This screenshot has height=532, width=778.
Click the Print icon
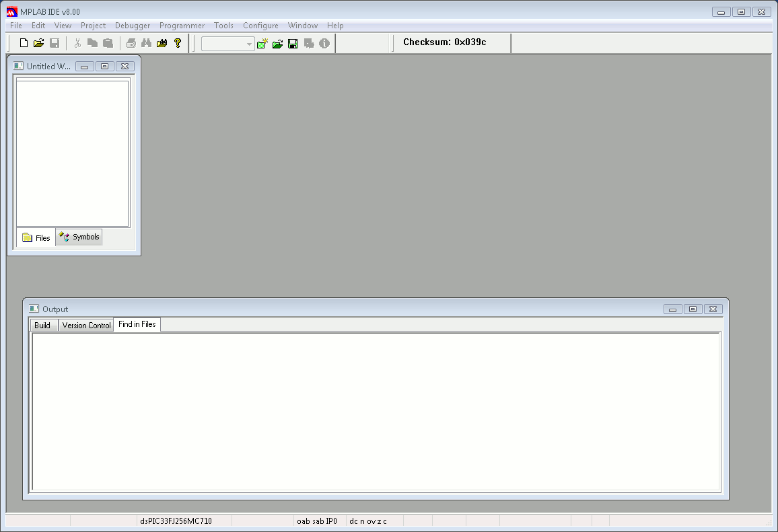131,43
